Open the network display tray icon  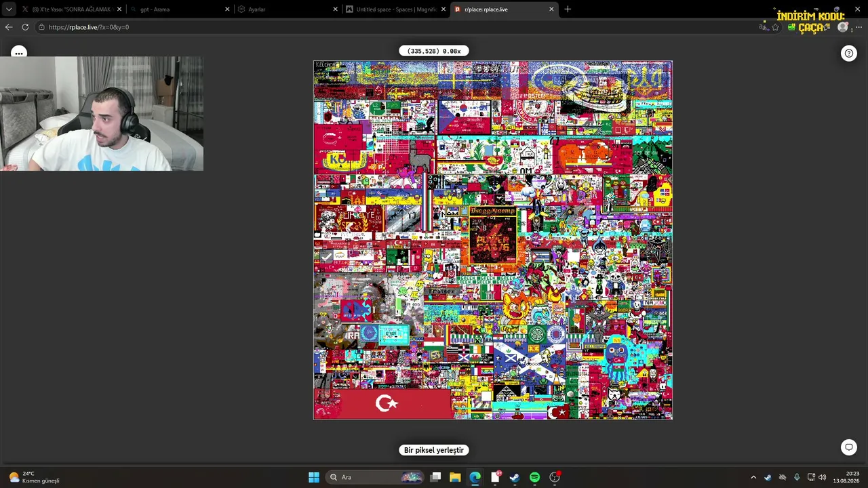point(811,477)
